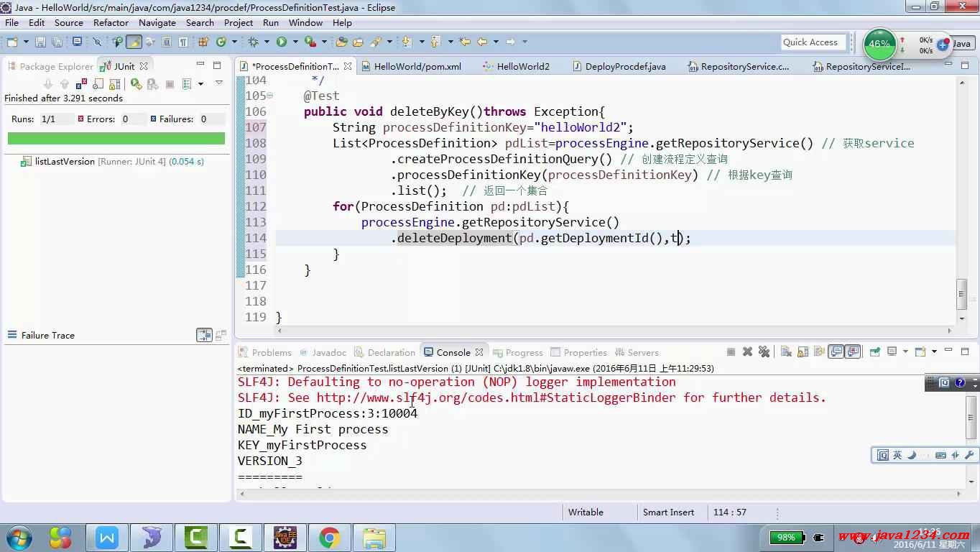Click the blue help icon above console scrollbar
Screen dimensions: 980x552
(961, 383)
